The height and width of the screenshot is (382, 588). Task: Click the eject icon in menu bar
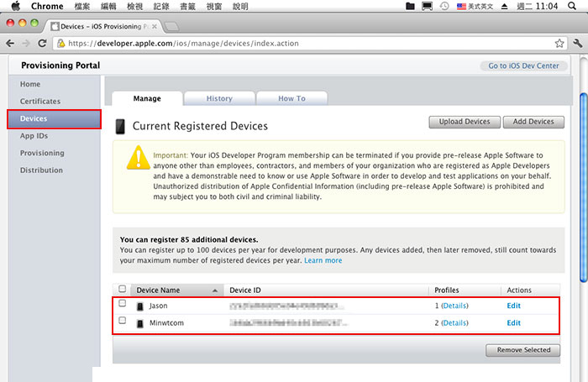click(x=505, y=6)
